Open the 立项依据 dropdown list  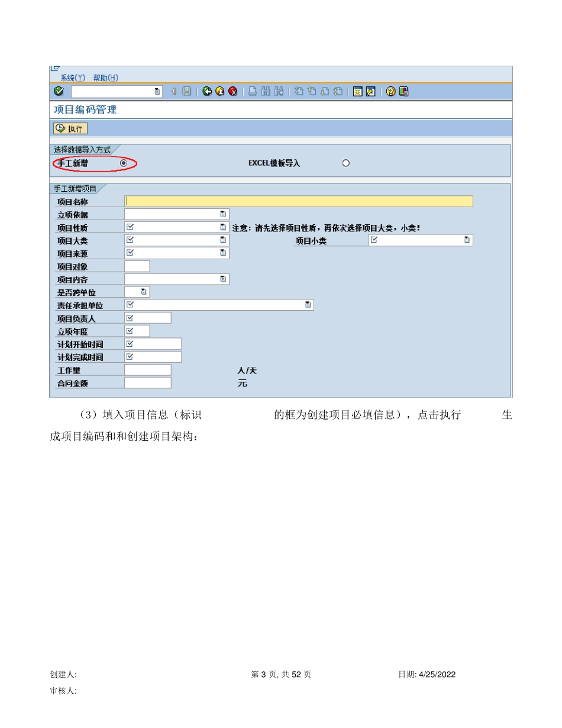pyautogui.click(x=223, y=214)
